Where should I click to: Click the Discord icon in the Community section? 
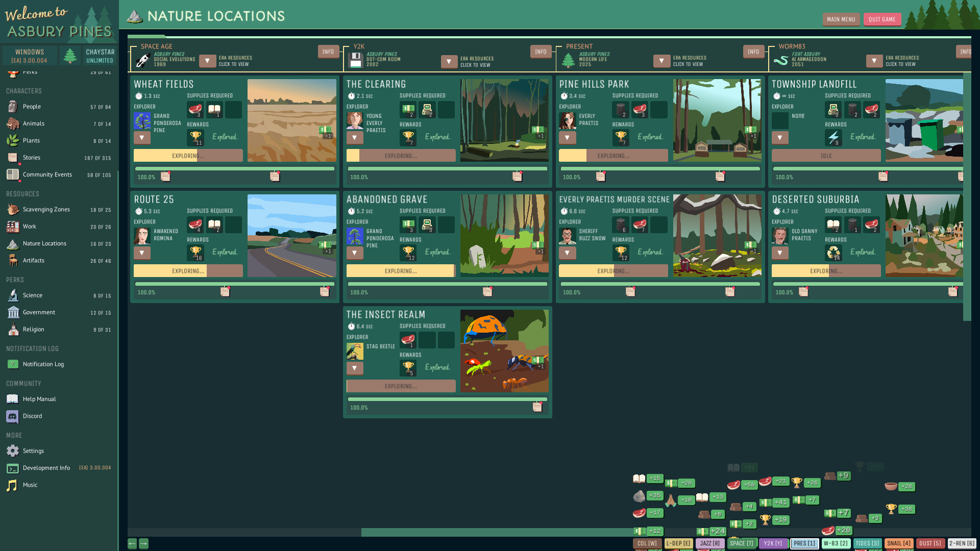[12, 416]
